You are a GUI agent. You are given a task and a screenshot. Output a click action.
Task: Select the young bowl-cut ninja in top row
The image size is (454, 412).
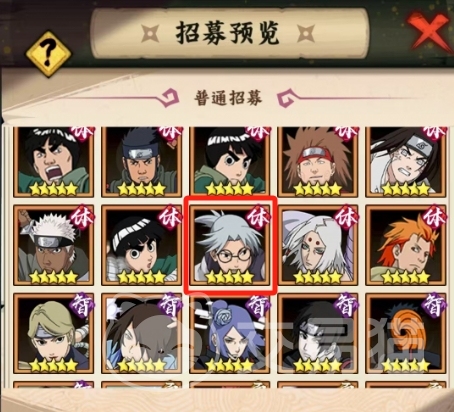(x=229, y=162)
